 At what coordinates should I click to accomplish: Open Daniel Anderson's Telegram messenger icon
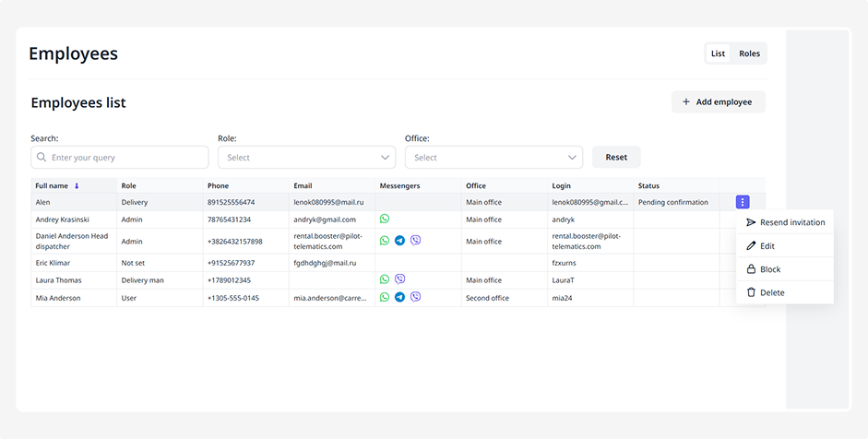point(399,241)
